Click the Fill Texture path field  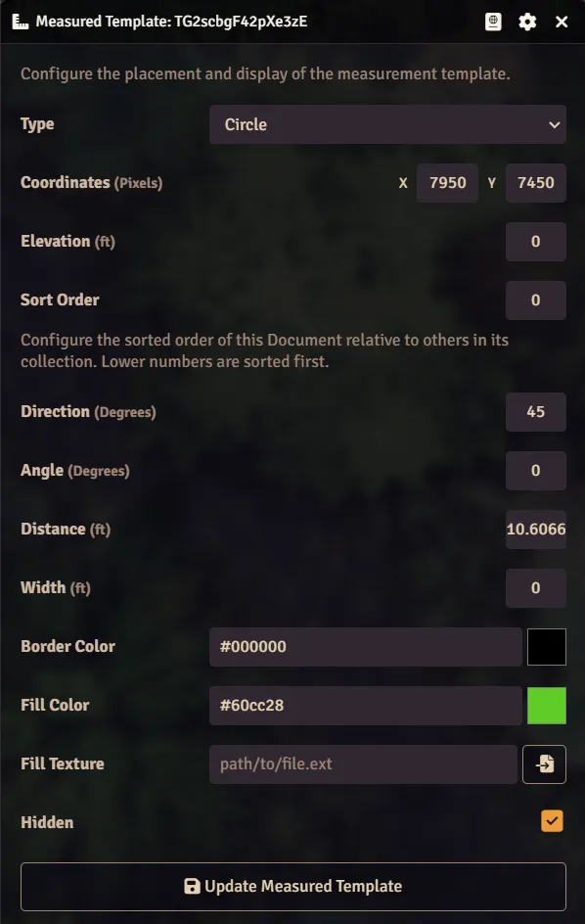tap(364, 764)
